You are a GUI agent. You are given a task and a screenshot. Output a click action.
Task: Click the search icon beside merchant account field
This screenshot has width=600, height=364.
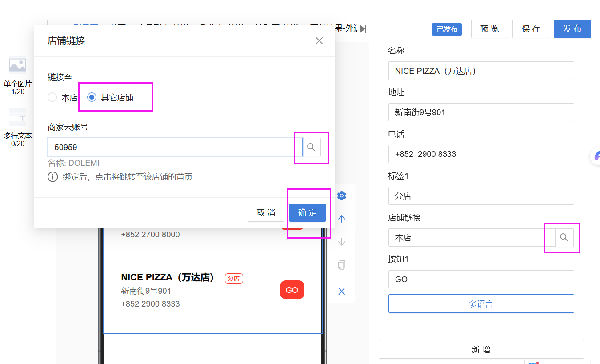click(312, 147)
